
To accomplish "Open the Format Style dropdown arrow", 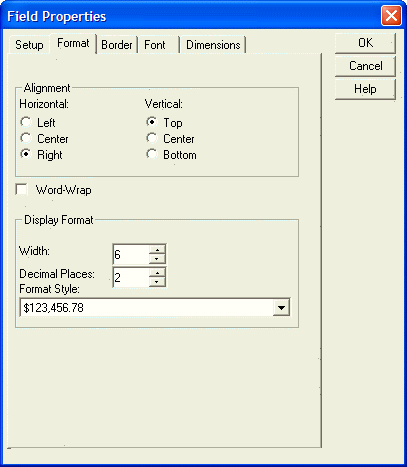I will [x=281, y=308].
